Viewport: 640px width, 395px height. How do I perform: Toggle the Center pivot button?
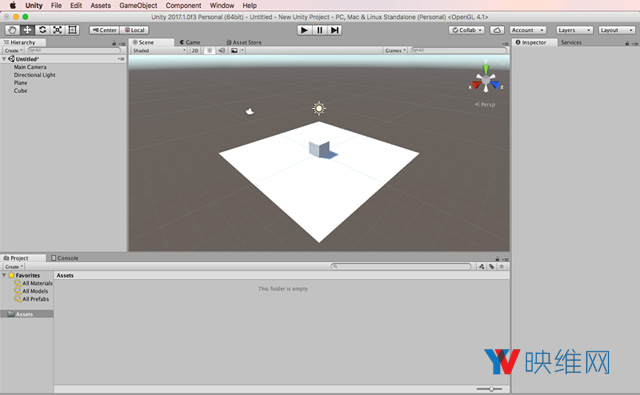tap(105, 30)
